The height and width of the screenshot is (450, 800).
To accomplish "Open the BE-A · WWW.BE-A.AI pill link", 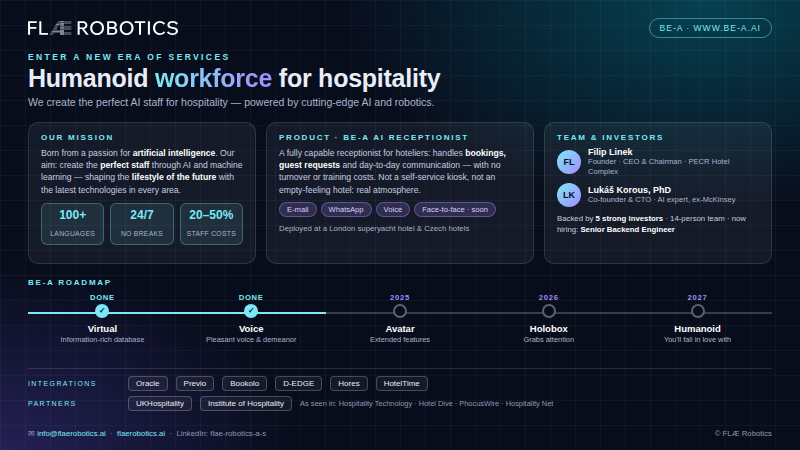I will point(710,28).
